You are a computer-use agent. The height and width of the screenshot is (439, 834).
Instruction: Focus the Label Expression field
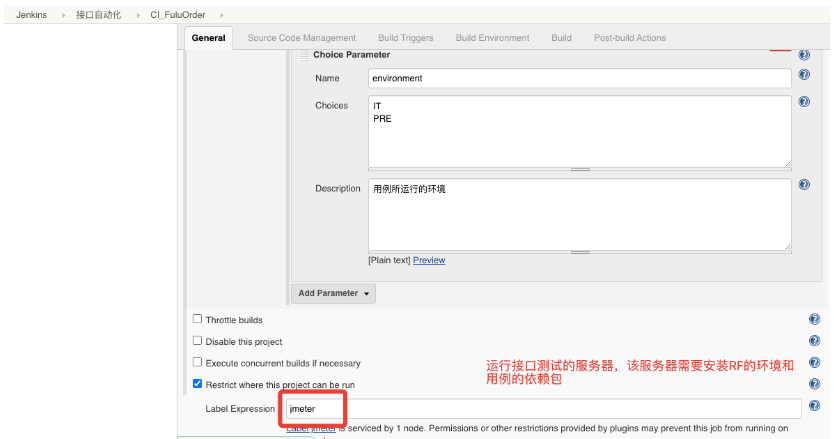pyautogui.click(x=544, y=409)
